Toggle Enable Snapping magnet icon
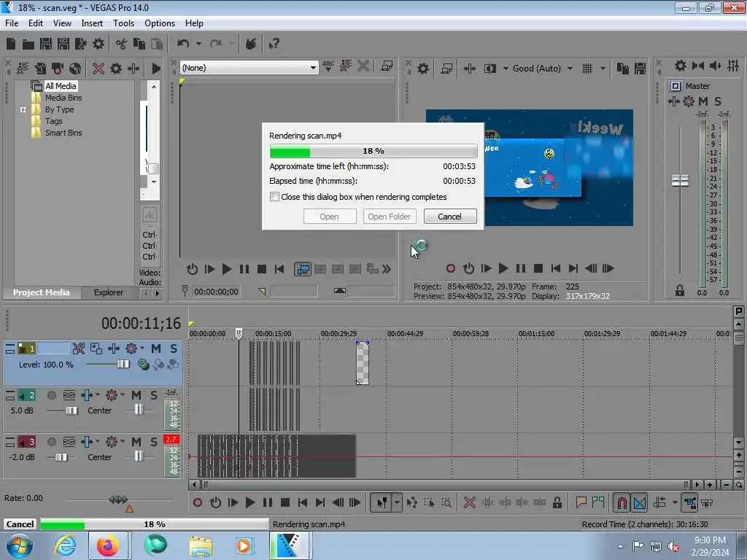 coord(622,502)
